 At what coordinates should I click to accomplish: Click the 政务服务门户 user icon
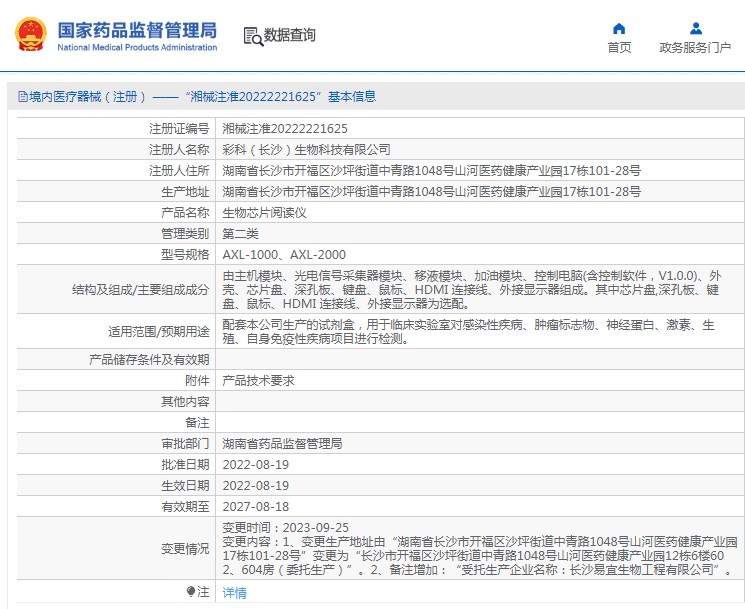pos(696,29)
